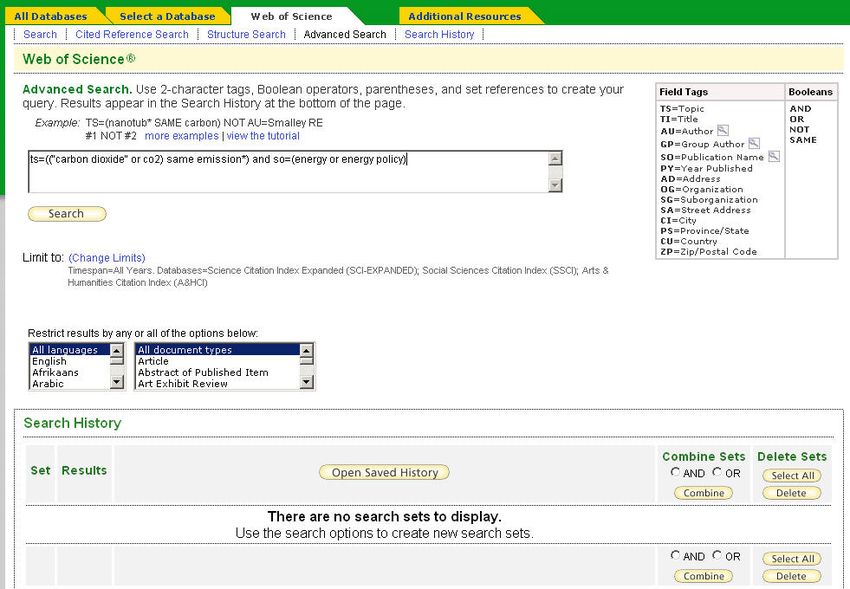Image resolution: width=850 pixels, height=589 pixels.
Task: Select Article document type
Action: click(217, 361)
